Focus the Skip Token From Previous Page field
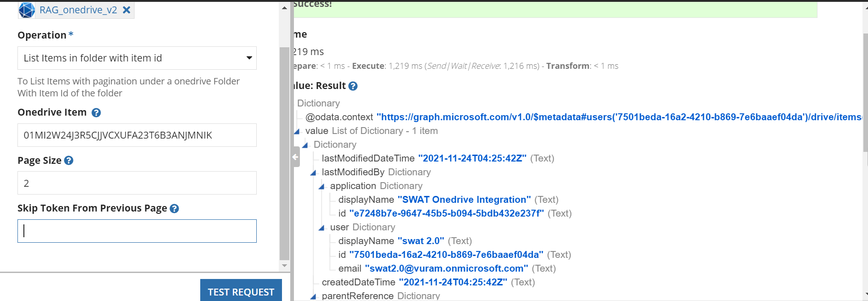 (137, 231)
